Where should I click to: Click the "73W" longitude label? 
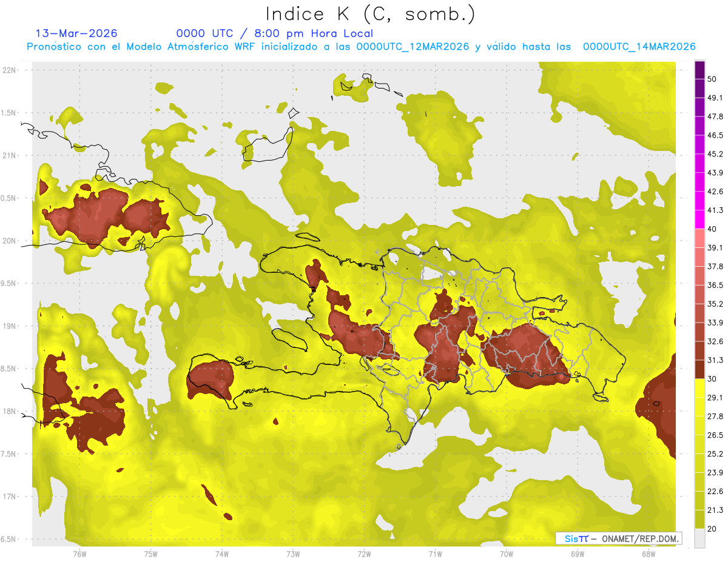point(293,554)
